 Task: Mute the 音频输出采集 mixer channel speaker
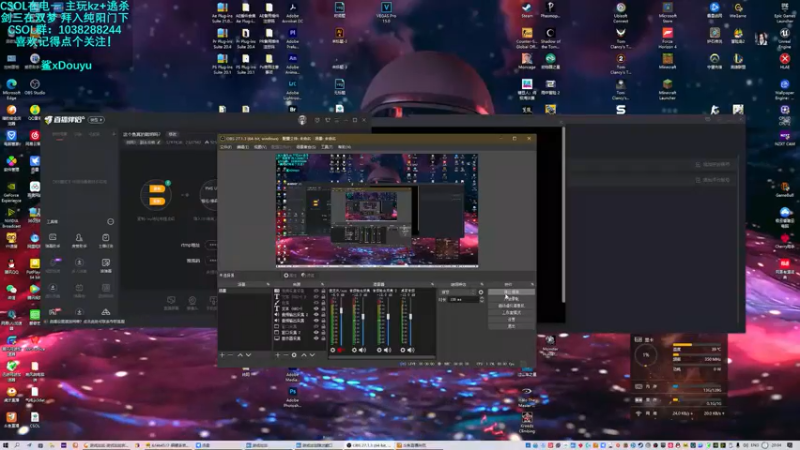click(362, 350)
